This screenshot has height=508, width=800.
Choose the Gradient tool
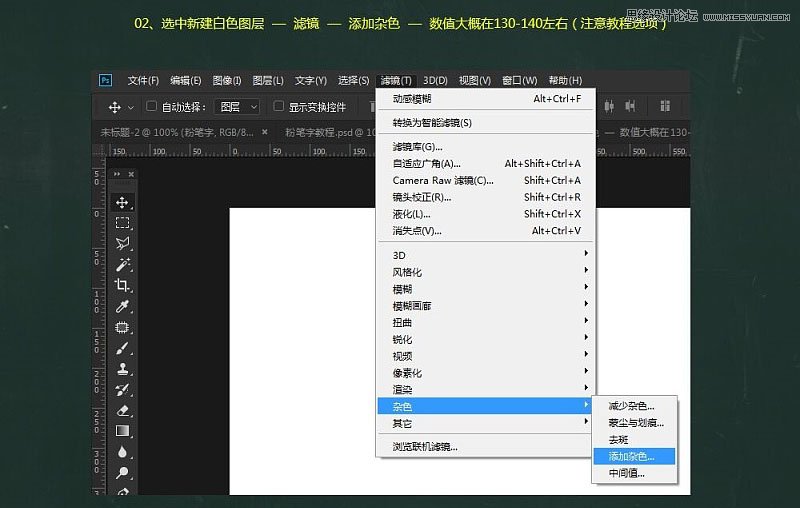[123, 431]
